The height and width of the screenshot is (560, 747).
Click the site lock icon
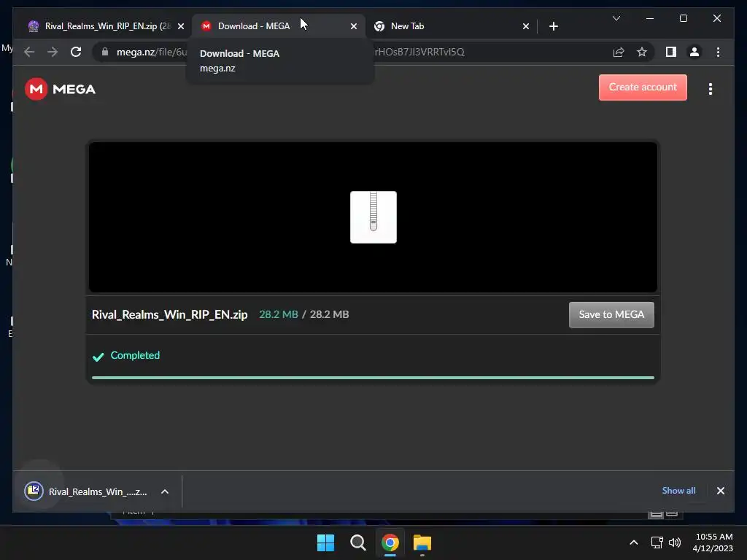tap(105, 52)
